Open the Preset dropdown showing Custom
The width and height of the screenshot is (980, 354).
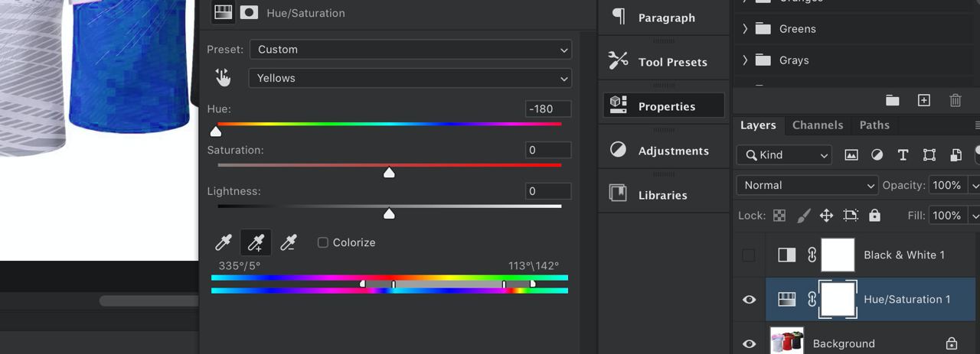click(x=410, y=50)
